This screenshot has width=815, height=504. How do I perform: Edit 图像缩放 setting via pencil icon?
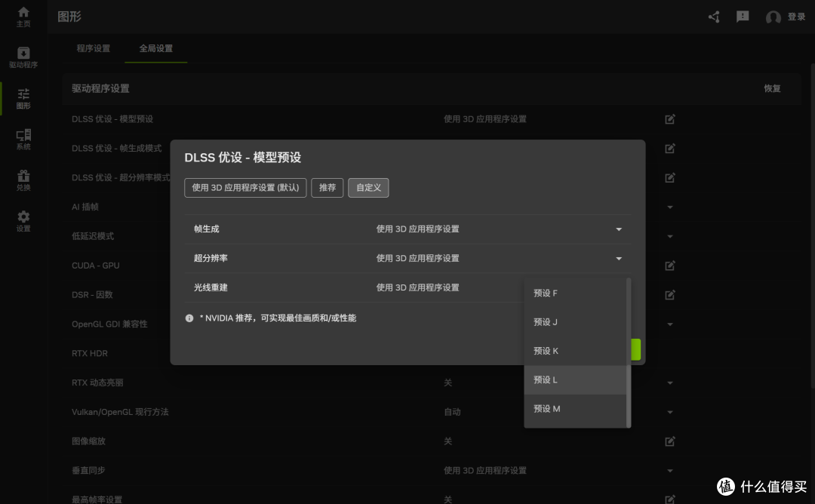coord(670,441)
